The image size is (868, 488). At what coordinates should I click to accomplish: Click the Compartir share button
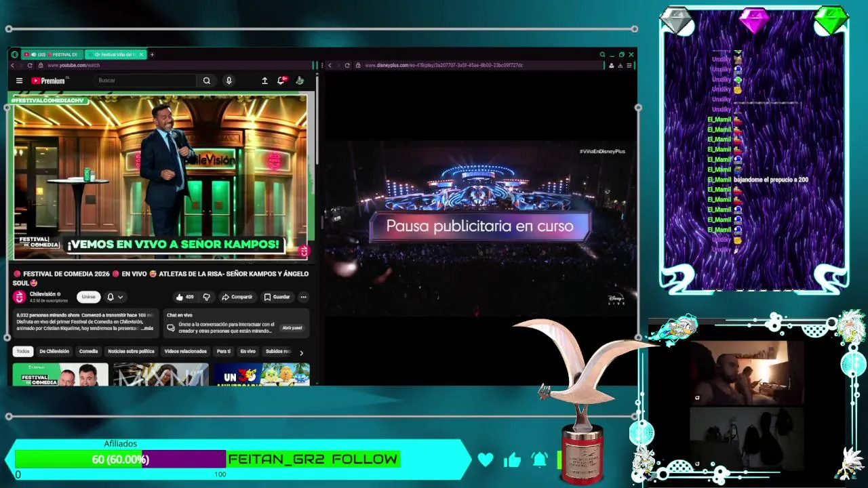click(237, 297)
